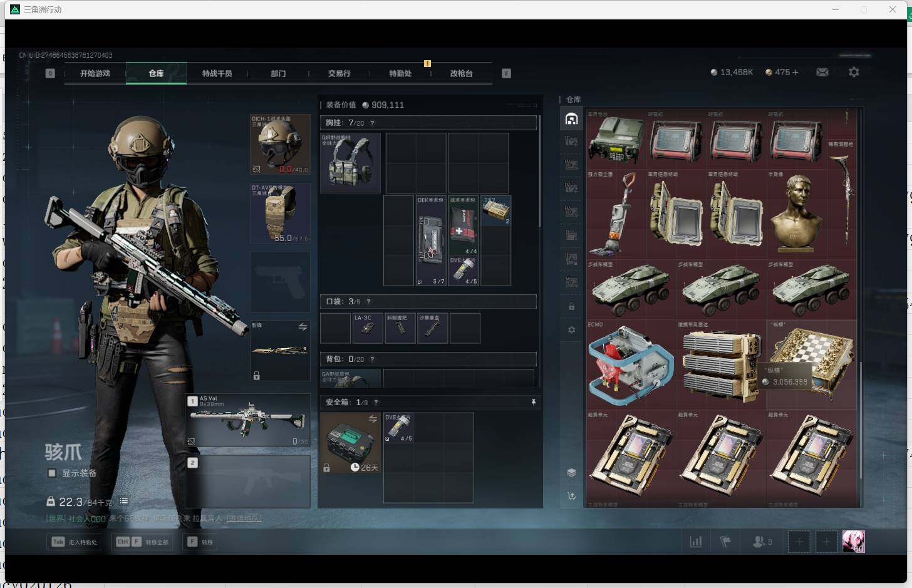Switch to the 仓库 tab
This screenshot has width=912, height=588.
tap(156, 73)
